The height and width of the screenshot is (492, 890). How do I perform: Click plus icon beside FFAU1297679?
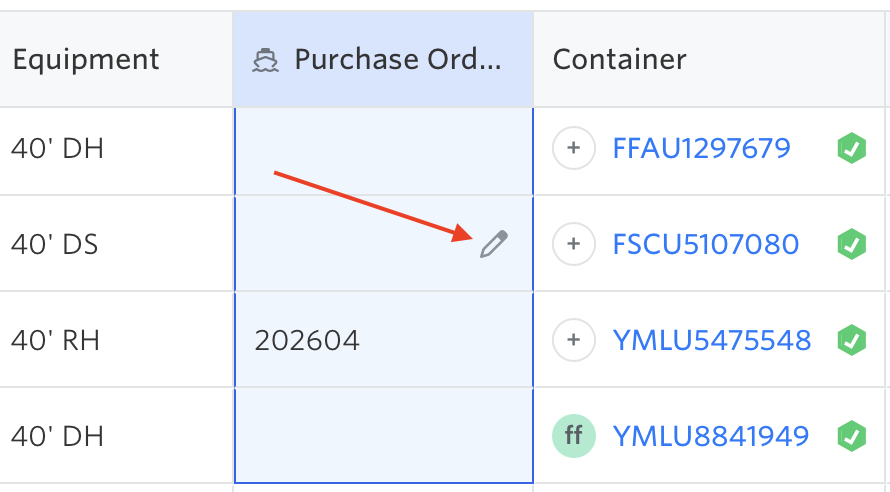(574, 149)
